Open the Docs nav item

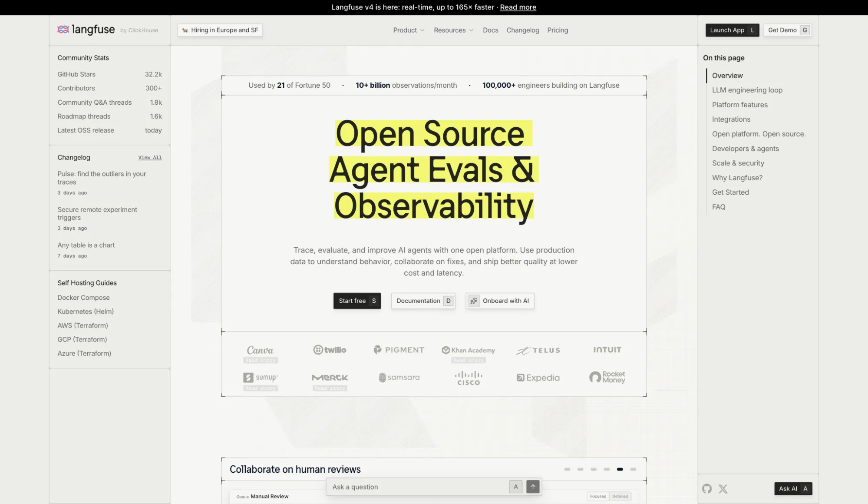click(x=490, y=30)
